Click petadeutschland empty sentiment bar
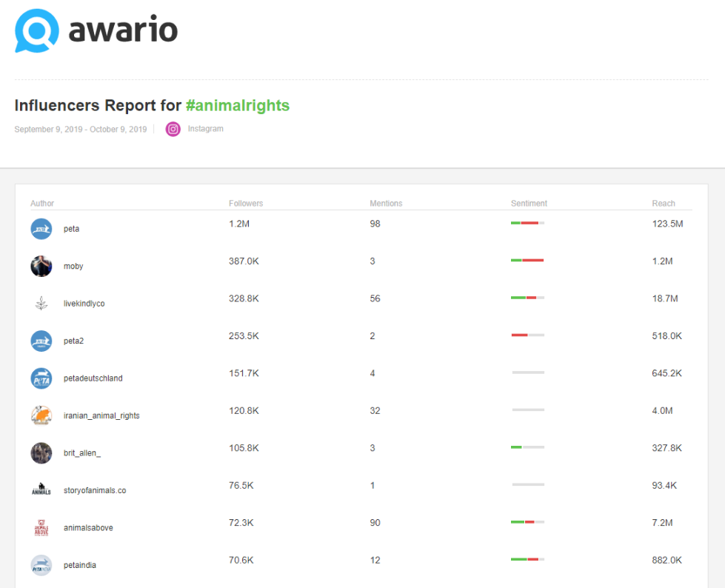This screenshot has width=725, height=588. coord(529,372)
